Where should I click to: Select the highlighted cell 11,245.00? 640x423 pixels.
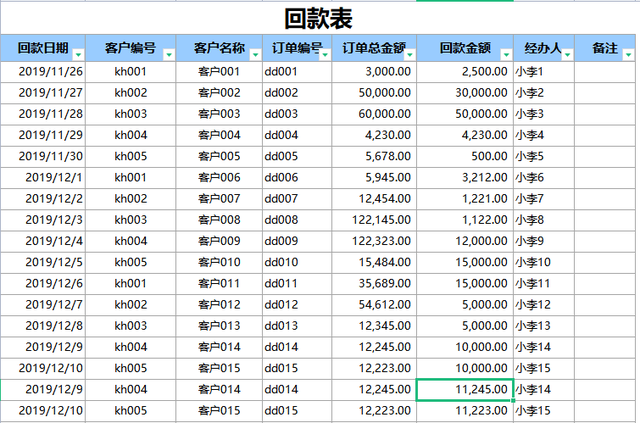pos(465,390)
